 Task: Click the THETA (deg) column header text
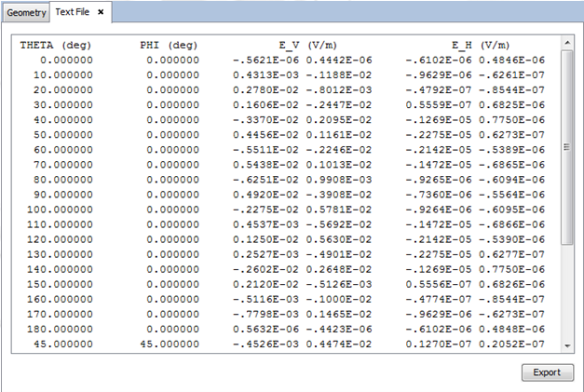tap(55, 45)
